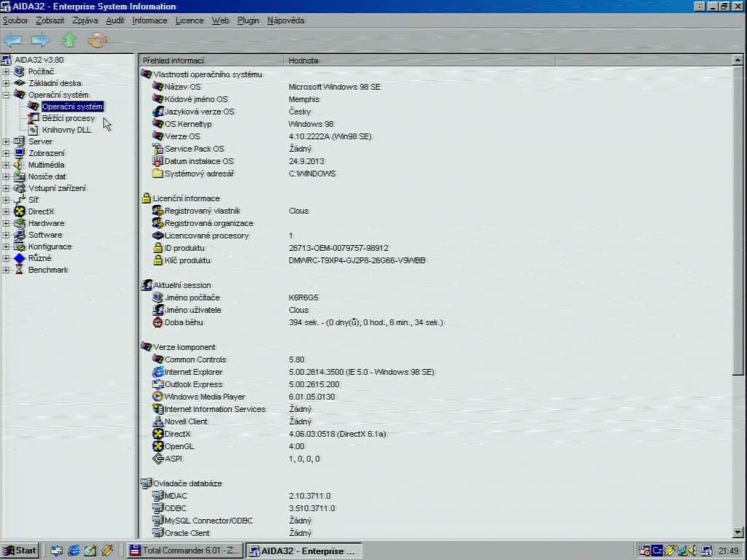747x560 pixels.
Task: Open the Web menu
Action: pos(220,20)
